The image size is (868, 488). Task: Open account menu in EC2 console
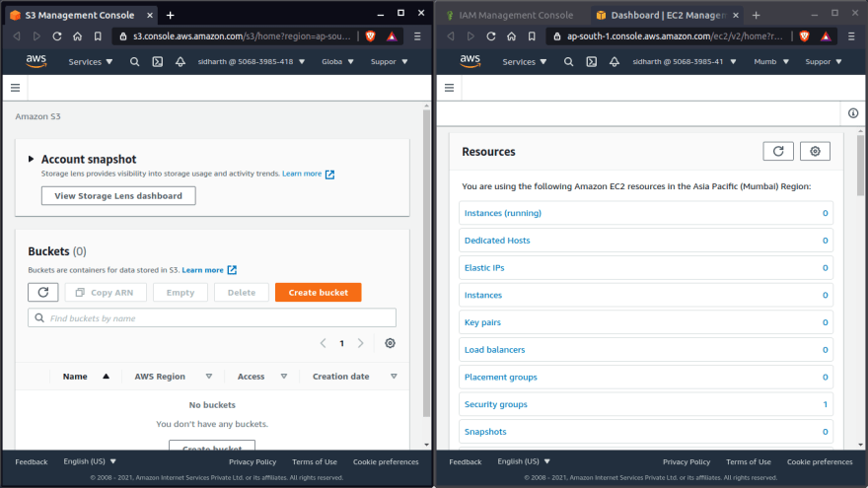(x=685, y=62)
